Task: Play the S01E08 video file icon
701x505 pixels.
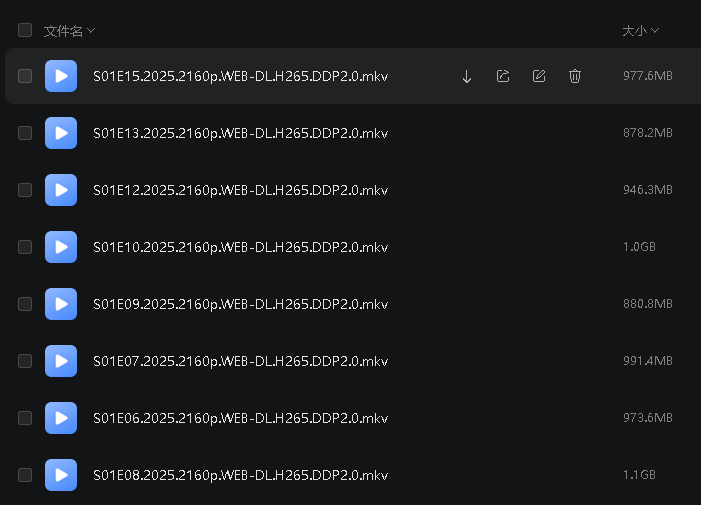Action: tap(61, 475)
